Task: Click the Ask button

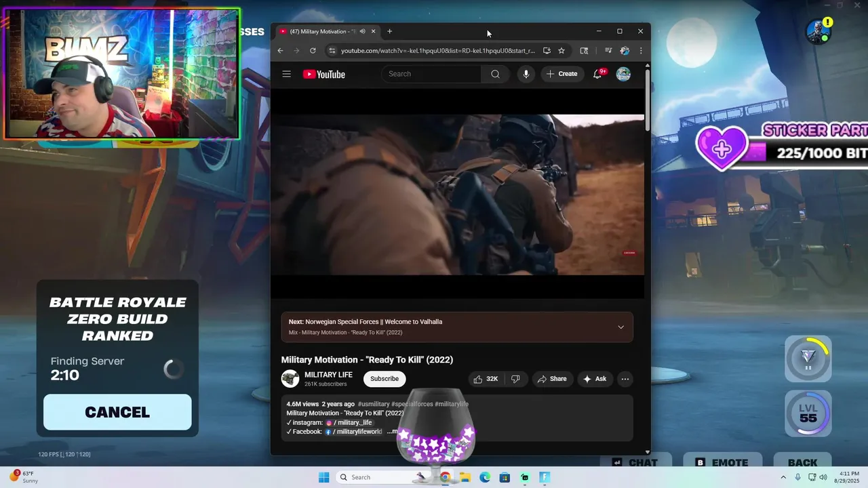Action: (595, 379)
